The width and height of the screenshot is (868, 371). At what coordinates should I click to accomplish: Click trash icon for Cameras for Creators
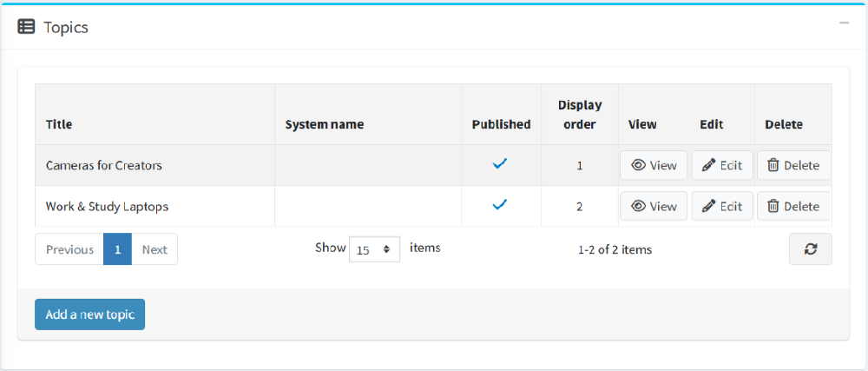click(x=773, y=165)
